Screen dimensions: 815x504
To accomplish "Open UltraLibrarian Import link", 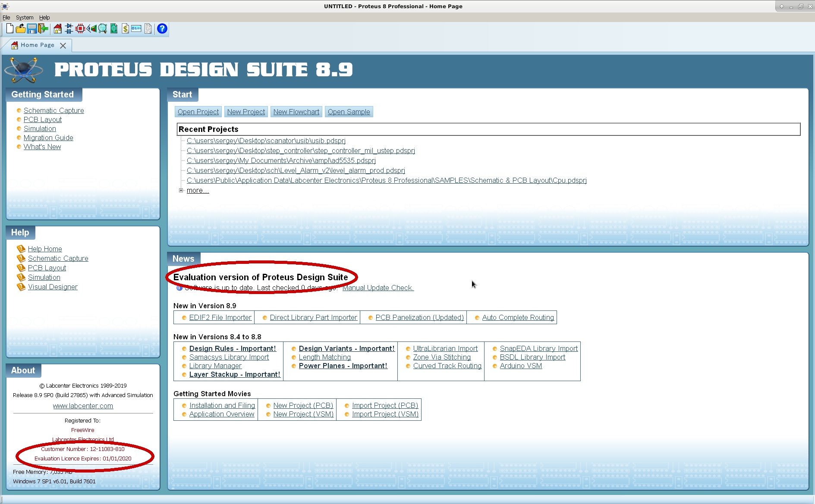I will 445,348.
